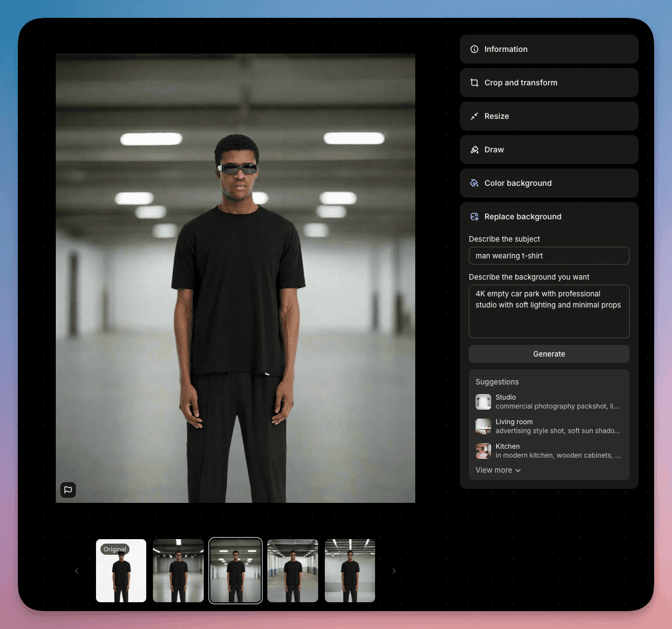The width and height of the screenshot is (672, 629).
Task: Click the subject field containing man wearing t-shirt
Action: click(549, 256)
